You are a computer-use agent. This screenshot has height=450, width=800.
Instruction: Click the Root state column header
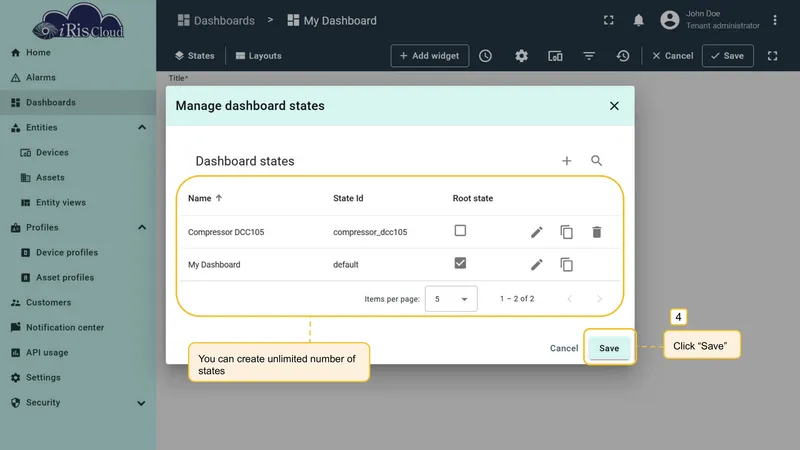(x=472, y=198)
